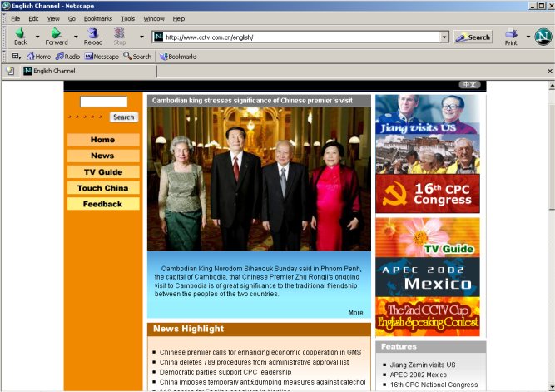555x392 pixels.
Task: Expand the URL history dropdown
Action: (444, 37)
